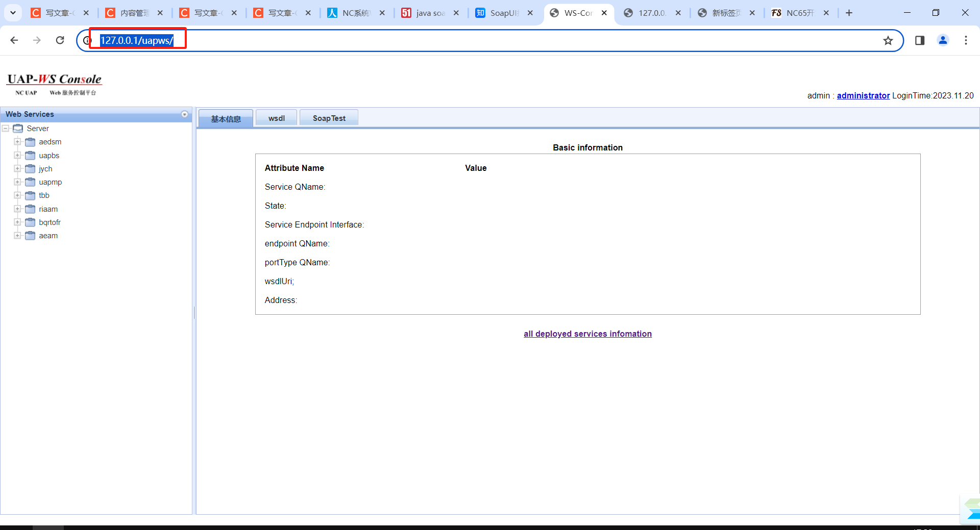This screenshot has width=980, height=530.
Task: Close the WS-Console browser tab
Action: (x=604, y=13)
